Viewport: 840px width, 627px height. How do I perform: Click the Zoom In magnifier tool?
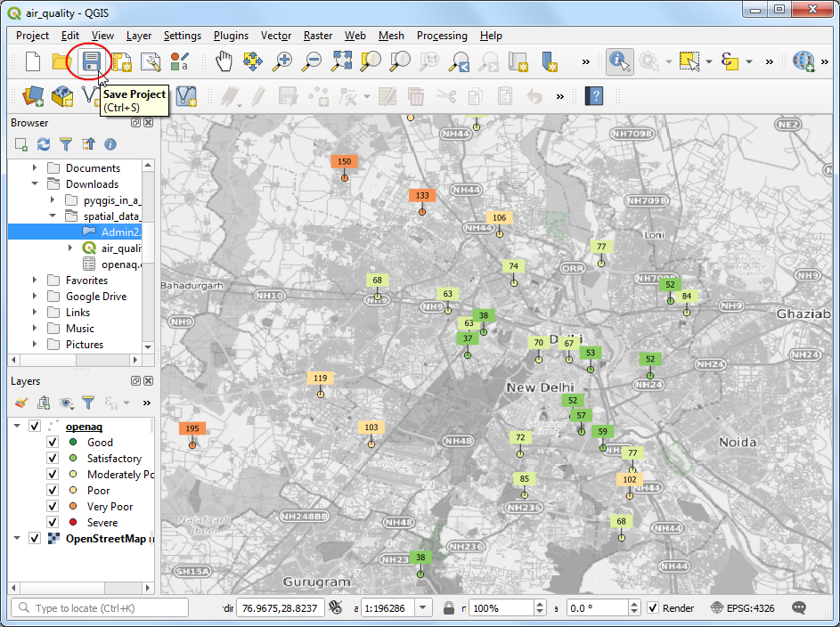pyautogui.click(x=282, y=61)
